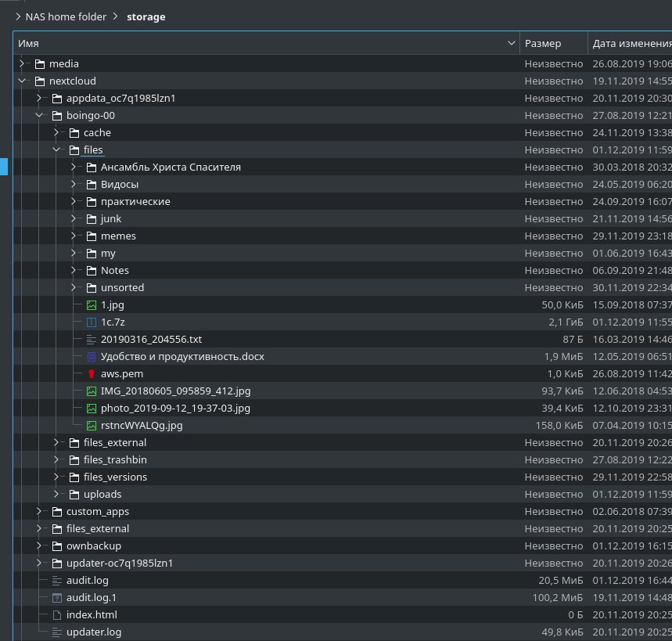This screenshot has width=672, height=641.
Task: Click the ownbackup folder icon
Action: (57, 546)
